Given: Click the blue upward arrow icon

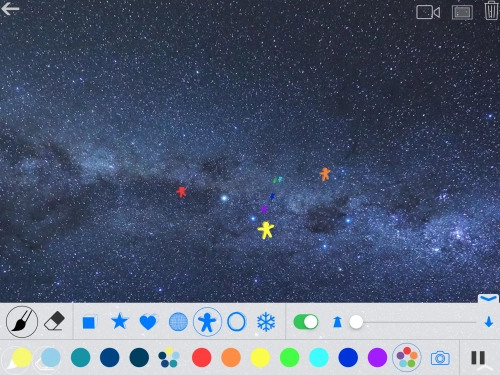Looking at the screenshot, I should [x=337, y=322].
